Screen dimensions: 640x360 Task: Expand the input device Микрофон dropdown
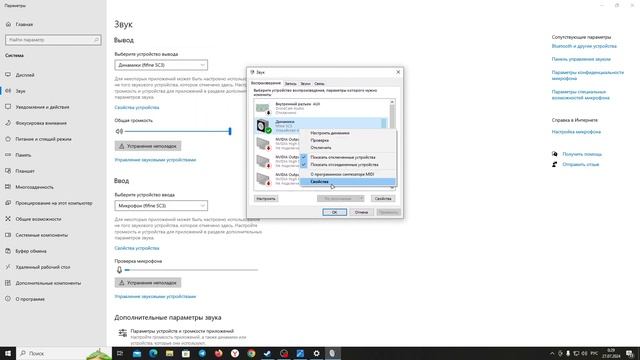point(161,206)
